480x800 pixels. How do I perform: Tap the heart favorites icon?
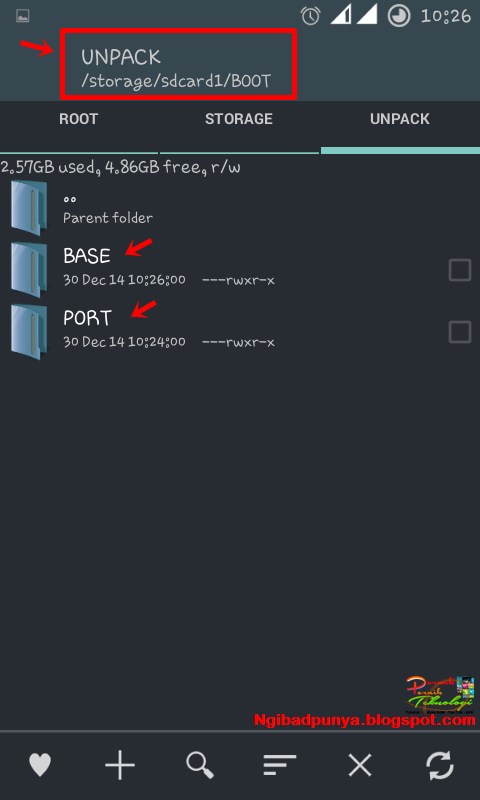click(x=40, y=765)
